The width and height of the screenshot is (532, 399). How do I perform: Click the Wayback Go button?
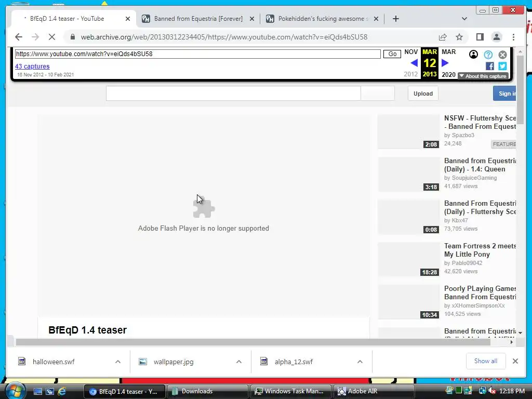(x=392, y=54)
